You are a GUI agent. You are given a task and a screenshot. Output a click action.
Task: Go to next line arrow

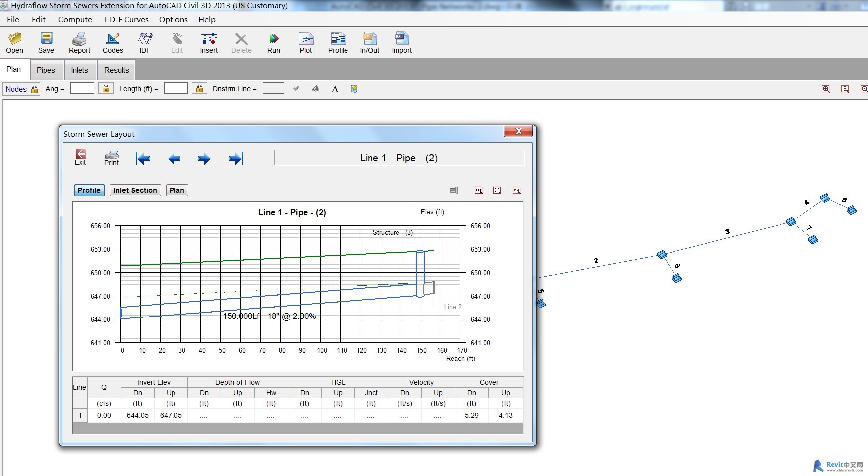tap(204, 159)
